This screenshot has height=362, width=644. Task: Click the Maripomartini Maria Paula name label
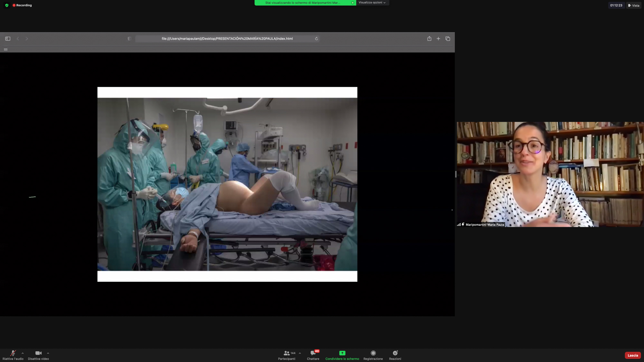coord(485,225)
